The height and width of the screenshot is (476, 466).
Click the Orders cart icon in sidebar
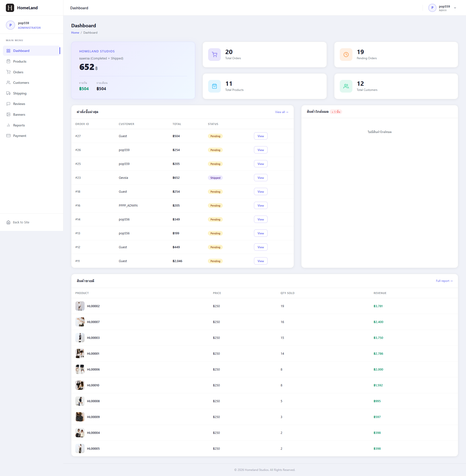(x=8, y=72)
